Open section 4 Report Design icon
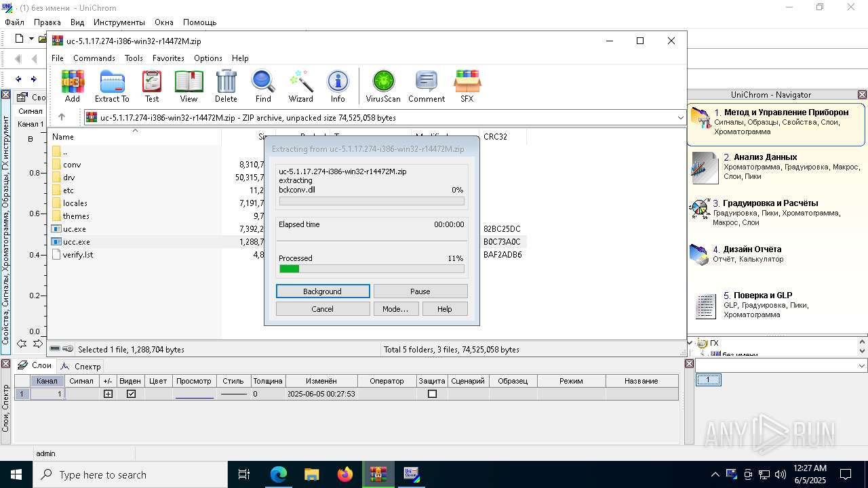The height and width of the screenshot is (488, 868). pyautogui.click(x=699, y=255)
